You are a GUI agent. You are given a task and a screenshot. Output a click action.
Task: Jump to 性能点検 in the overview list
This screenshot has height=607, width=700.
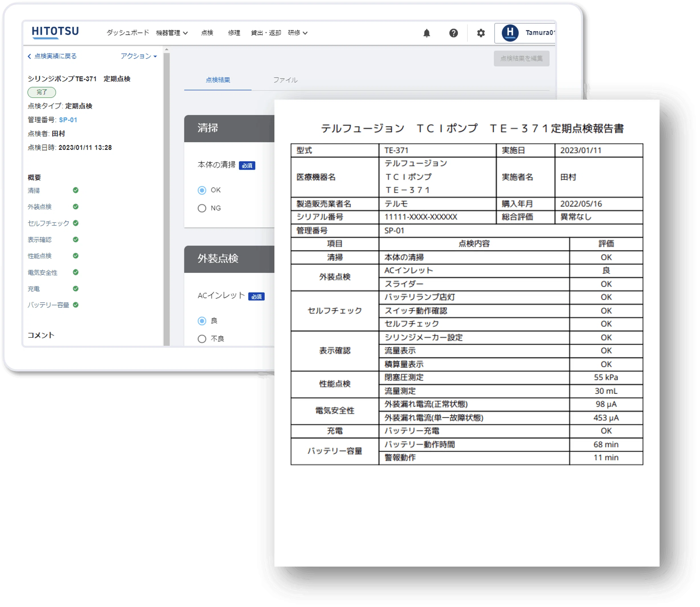click(40, 256)
